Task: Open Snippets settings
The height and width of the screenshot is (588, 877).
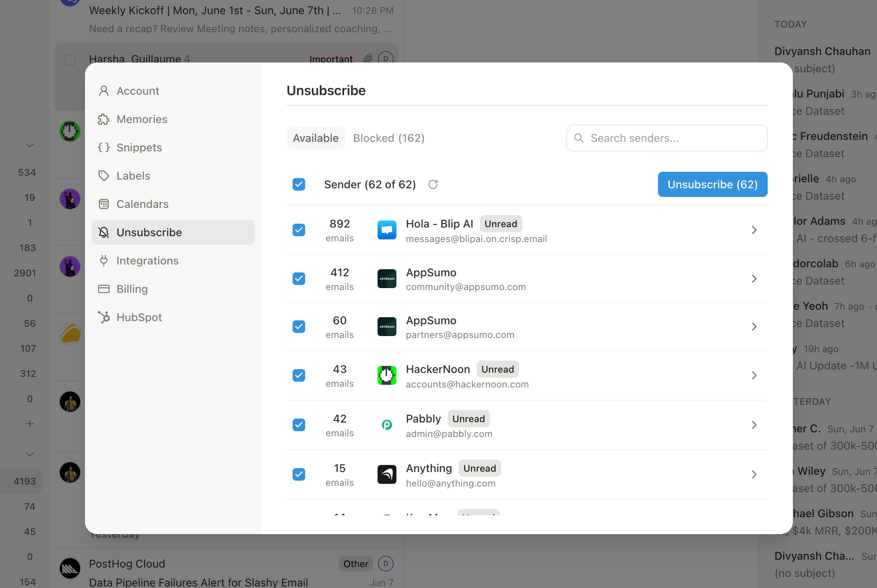Action: tap(173, 147)
